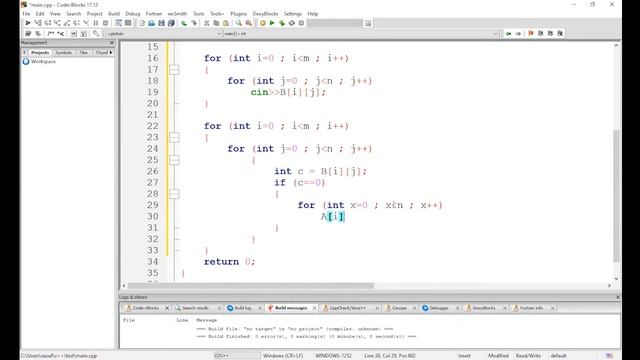Image resolution: width=640 pixels, height=360 pixels.
Task: Click the Next bookmark icon
Action: tap(550, 33)
